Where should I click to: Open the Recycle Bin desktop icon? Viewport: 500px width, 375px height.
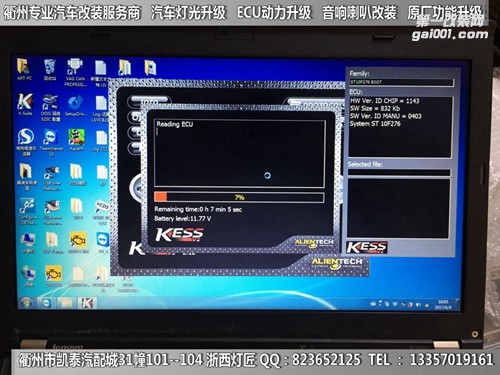pos(50,69)
